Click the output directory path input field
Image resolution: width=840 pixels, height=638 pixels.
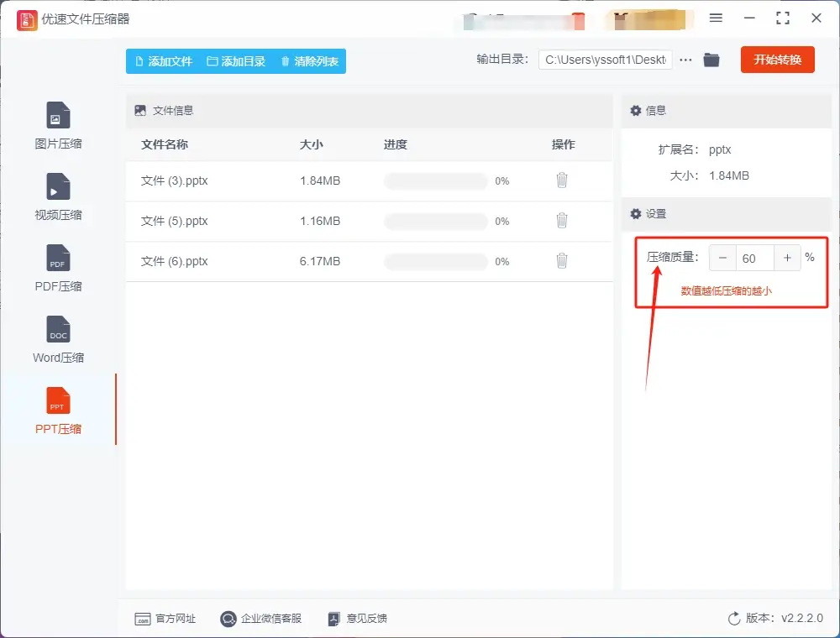(605, 60)
